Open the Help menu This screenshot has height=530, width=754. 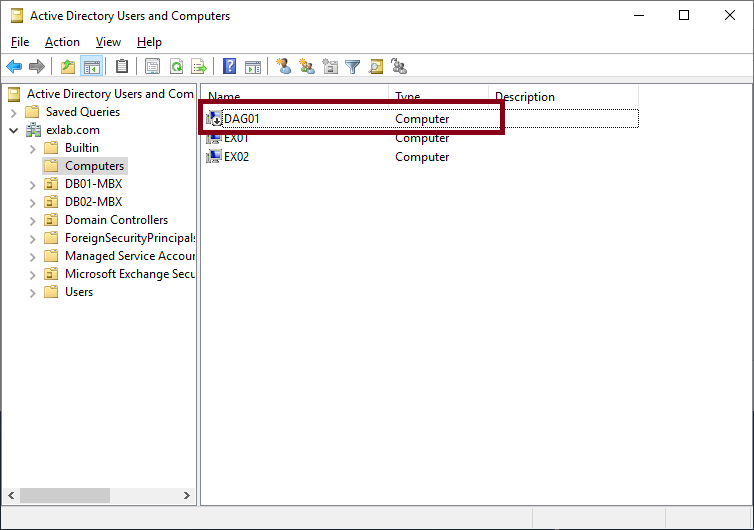point(149,42)
